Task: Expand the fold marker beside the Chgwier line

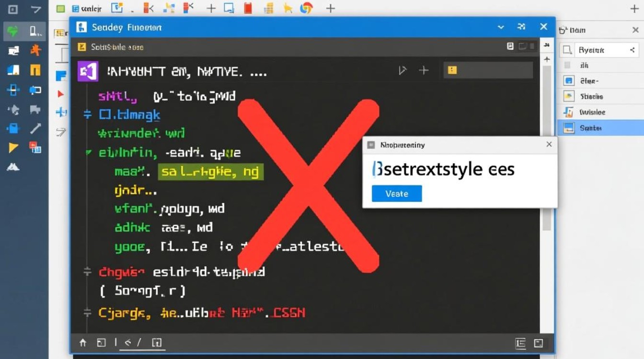Action: [87, 272]
